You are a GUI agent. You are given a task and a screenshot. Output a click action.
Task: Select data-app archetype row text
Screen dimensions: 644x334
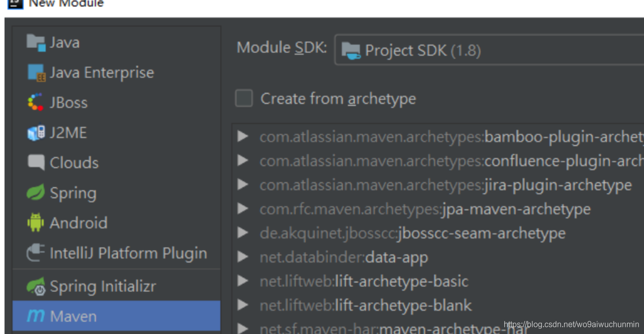343,258
